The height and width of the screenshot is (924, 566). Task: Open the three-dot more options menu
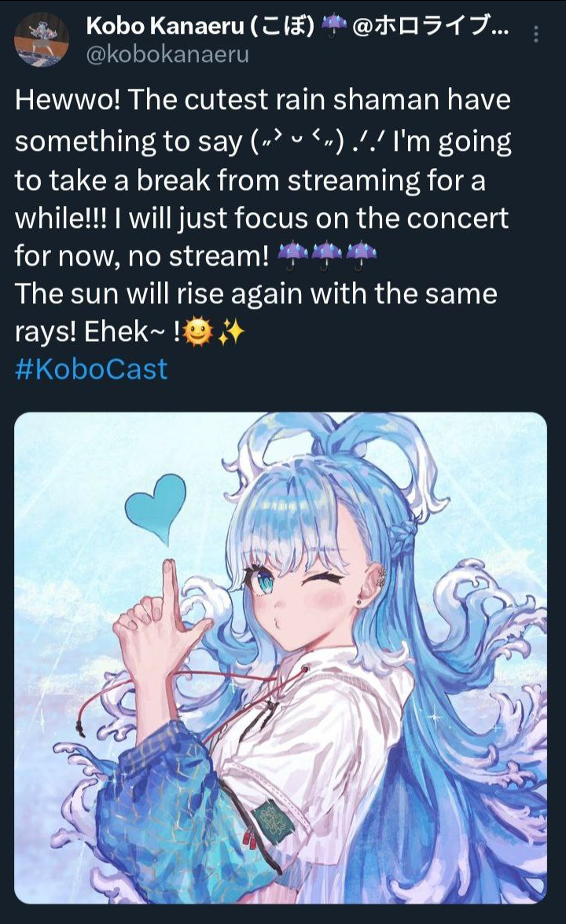point(535,35)
